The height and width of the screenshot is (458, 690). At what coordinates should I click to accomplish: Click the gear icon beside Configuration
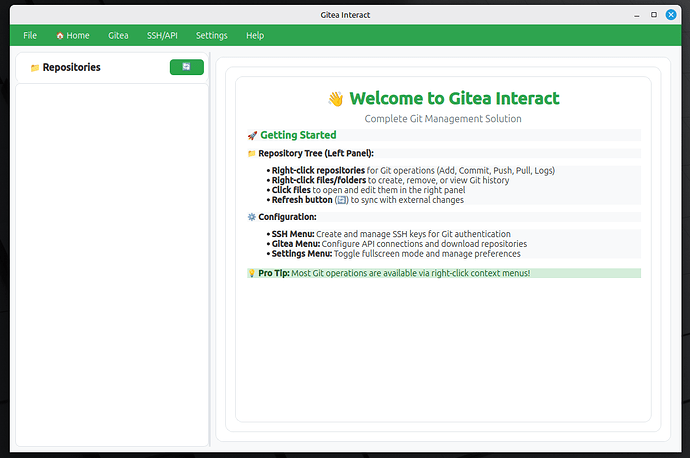252,217
